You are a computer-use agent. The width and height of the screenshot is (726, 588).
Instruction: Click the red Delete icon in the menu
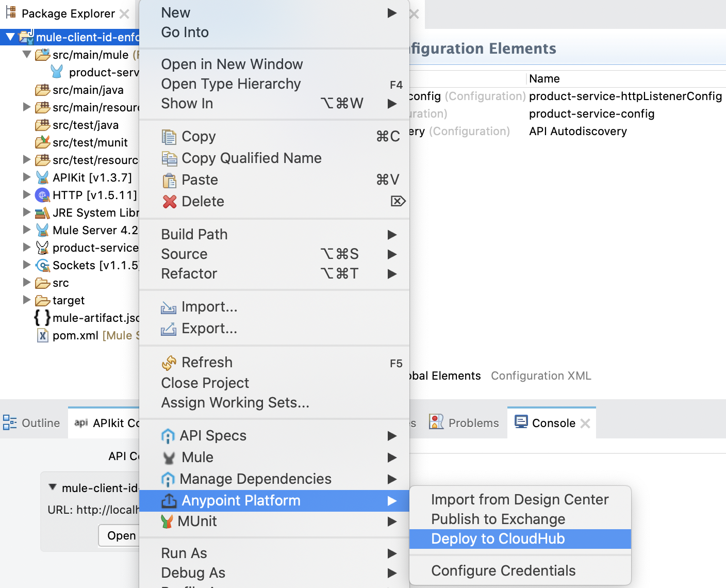(x=169, y=201)
